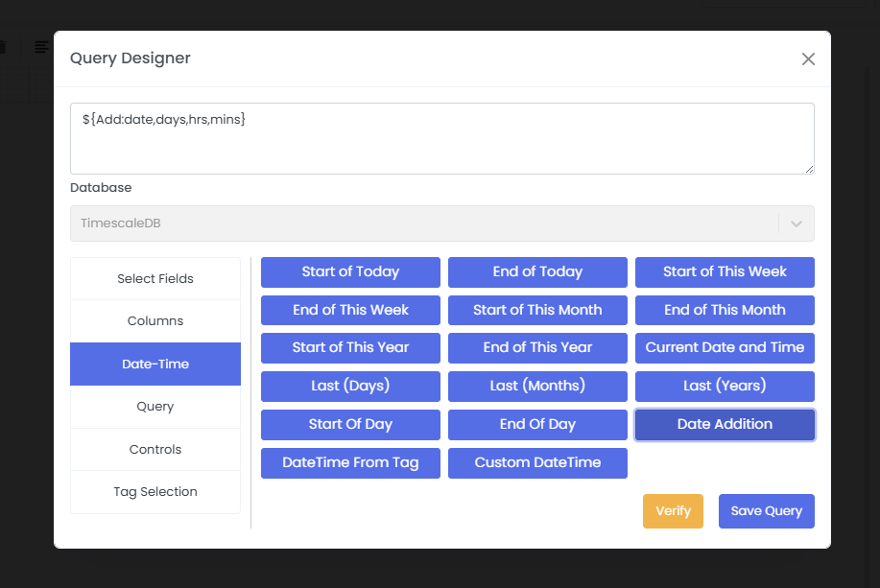This screenshot has height=588, width=880.
Task: Close the Query Designer dialog
Action: click(808, 59)
